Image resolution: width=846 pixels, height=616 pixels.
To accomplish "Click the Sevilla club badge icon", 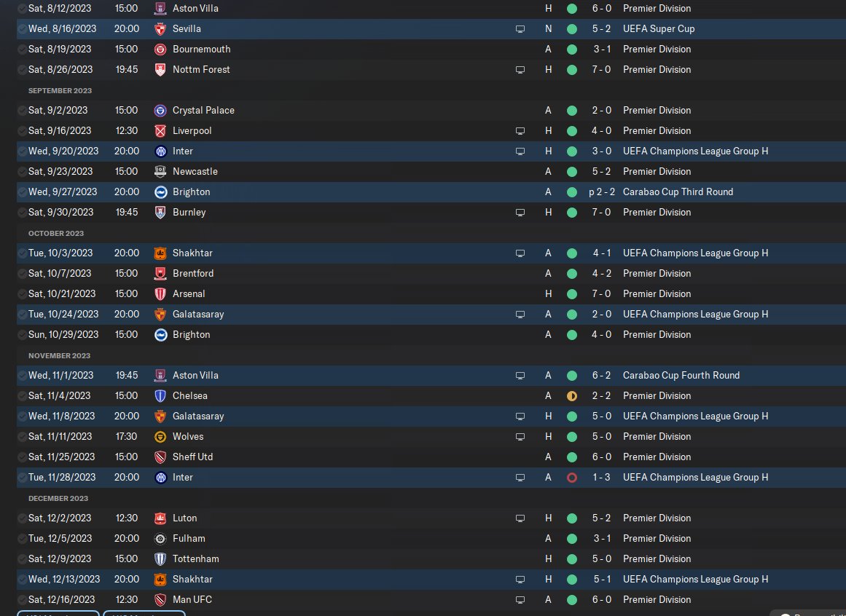I will pyautogui.click(x=160, y=29).
